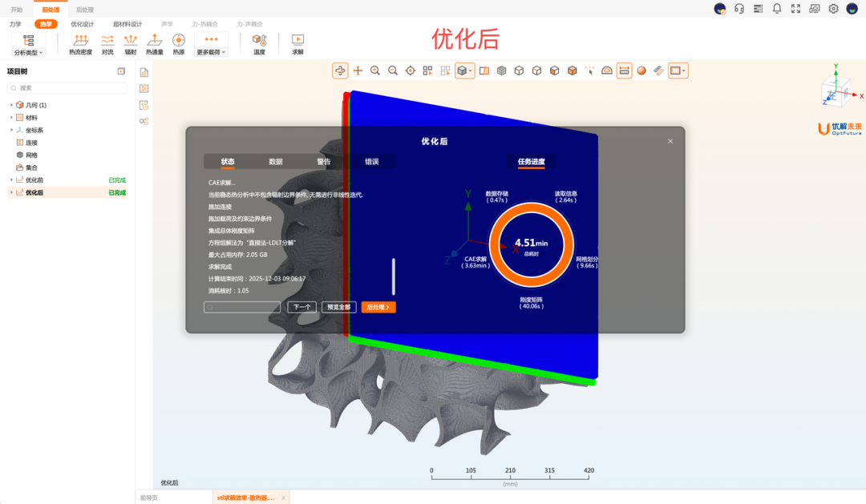Run the 求解 solve command
Image resolution: width=866 pixels, height=504 pixels.
pyautogui.click(x=297, y=43)
